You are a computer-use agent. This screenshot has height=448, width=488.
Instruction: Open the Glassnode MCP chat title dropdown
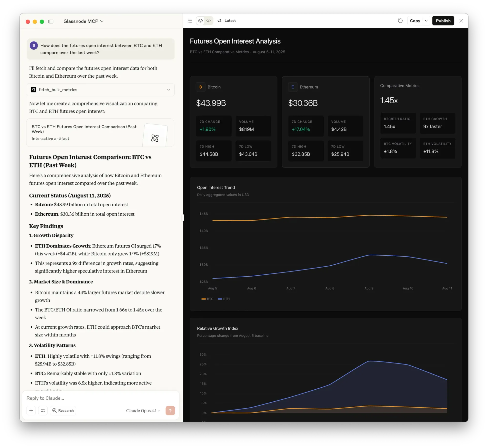tap(83, 21)
